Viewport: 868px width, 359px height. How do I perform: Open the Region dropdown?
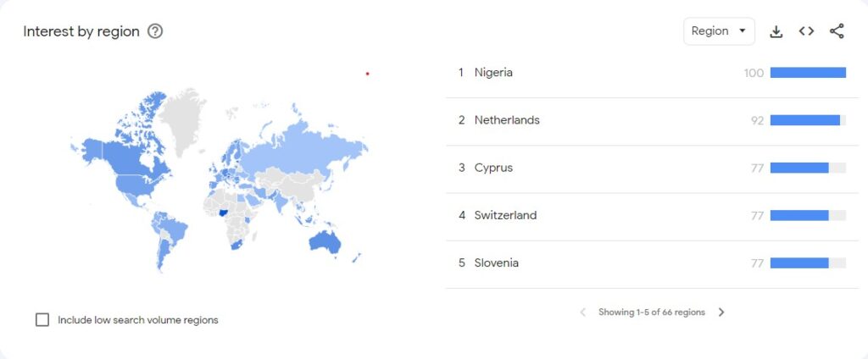(x=719, y=31)
